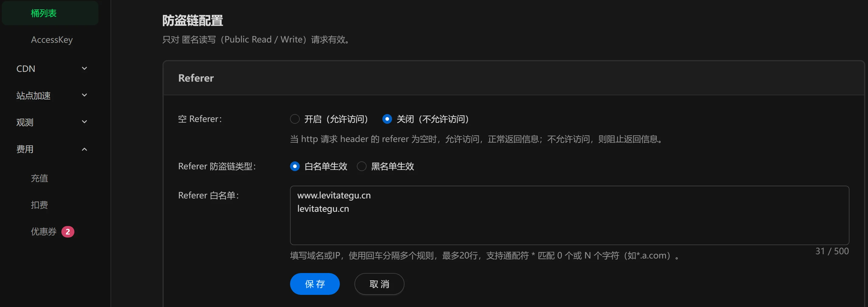Collapse the 费用 menu chevron
This screenshot has height=307, width=868.
[x=84, y=149]
